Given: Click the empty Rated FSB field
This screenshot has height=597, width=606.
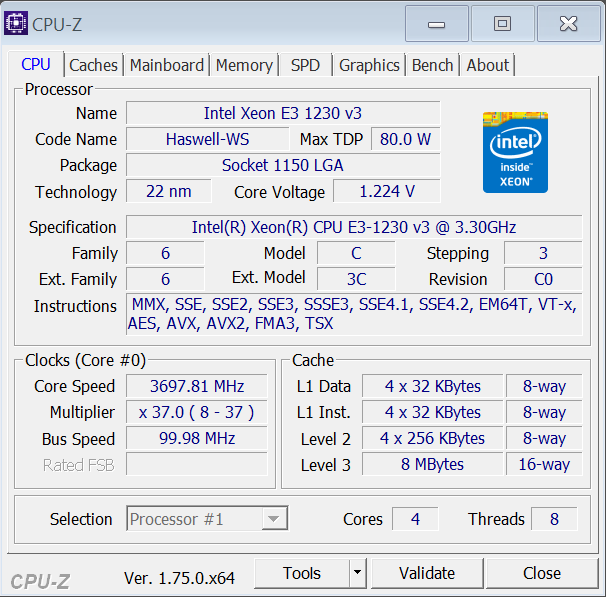Looking at the screenshot, I should point(197,464).
